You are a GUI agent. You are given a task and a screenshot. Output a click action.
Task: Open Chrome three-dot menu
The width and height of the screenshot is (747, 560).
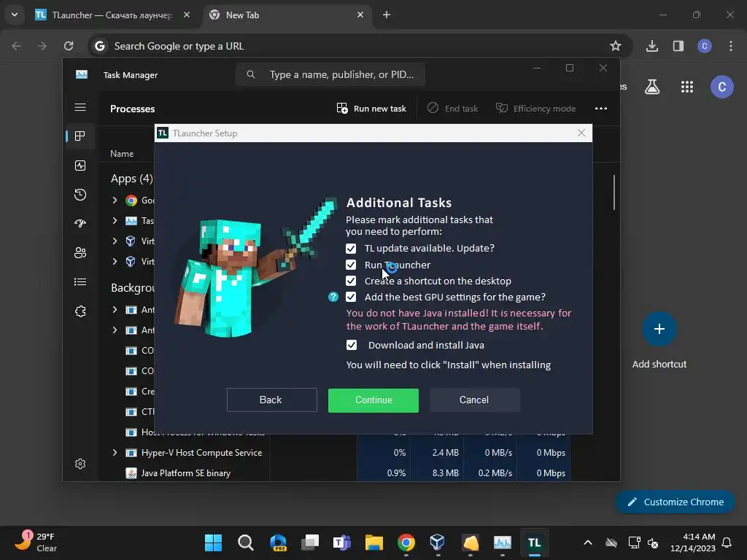coord(731,46)
